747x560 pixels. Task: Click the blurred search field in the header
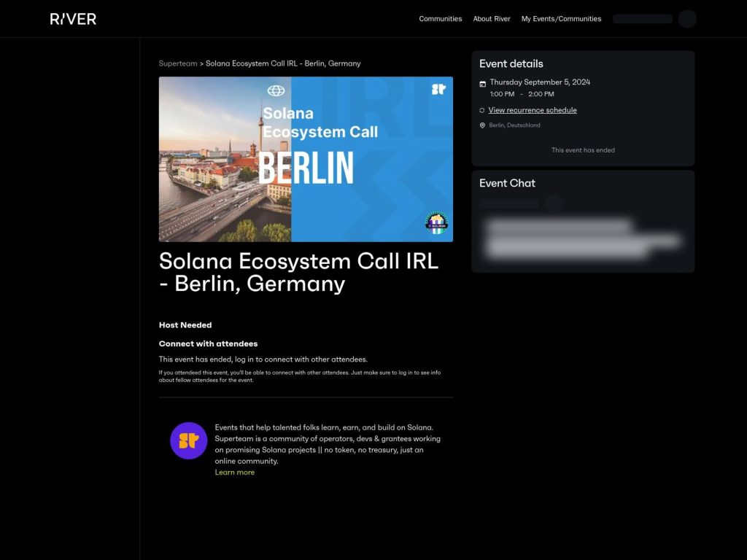click(642, 18)
